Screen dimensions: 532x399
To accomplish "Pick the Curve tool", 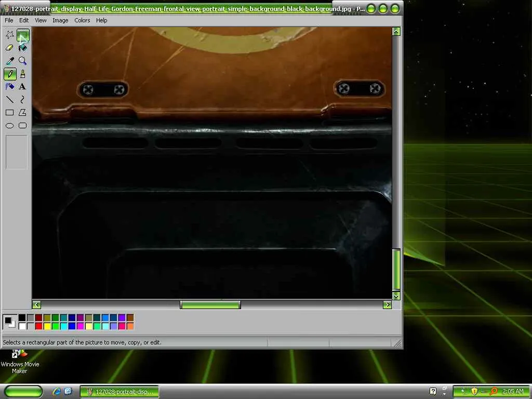I will point(23,99).
